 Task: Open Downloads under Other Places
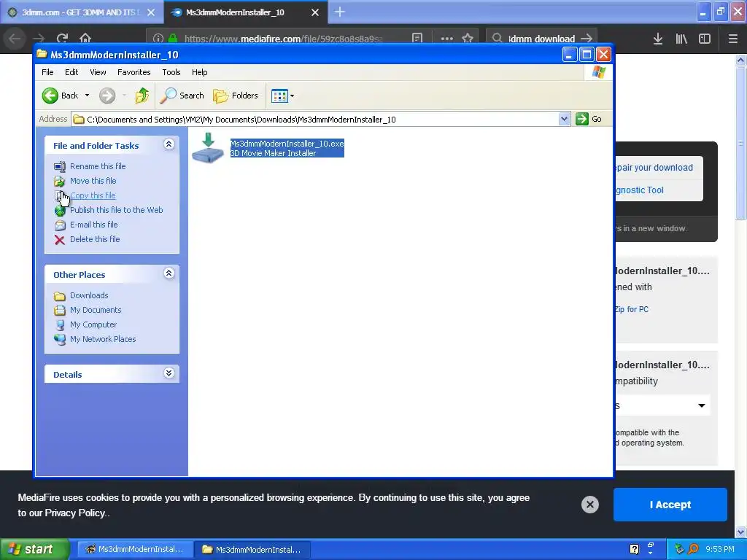point(89,295)
